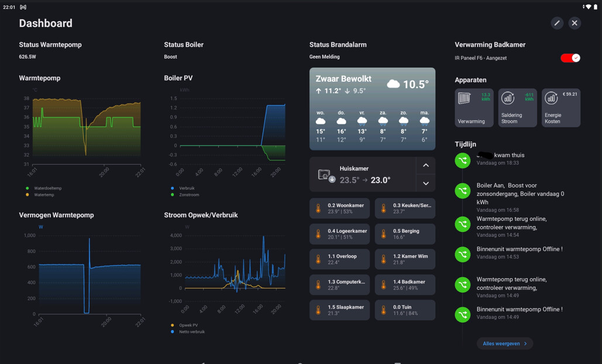Decrease Huiskamer target temperature with down chevron
The image size is (602, 364).
(426, 183)
